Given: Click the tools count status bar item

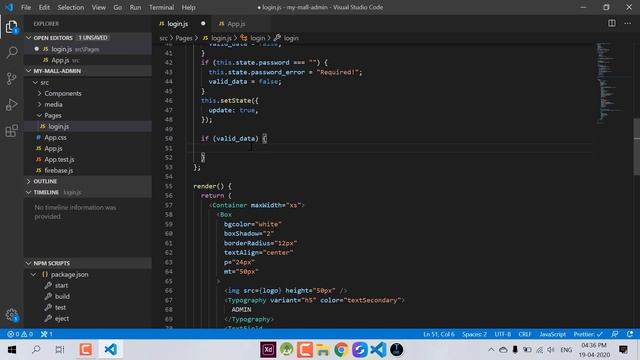Looking at the screenshot, I should tap(46, 334).
